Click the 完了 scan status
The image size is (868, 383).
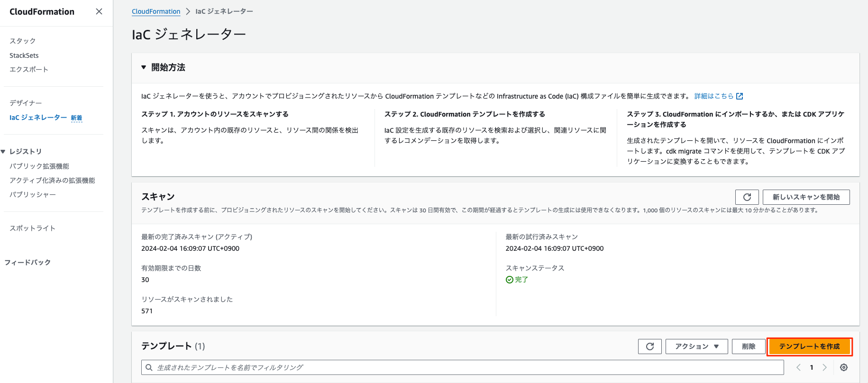click(x=517, y=280)
